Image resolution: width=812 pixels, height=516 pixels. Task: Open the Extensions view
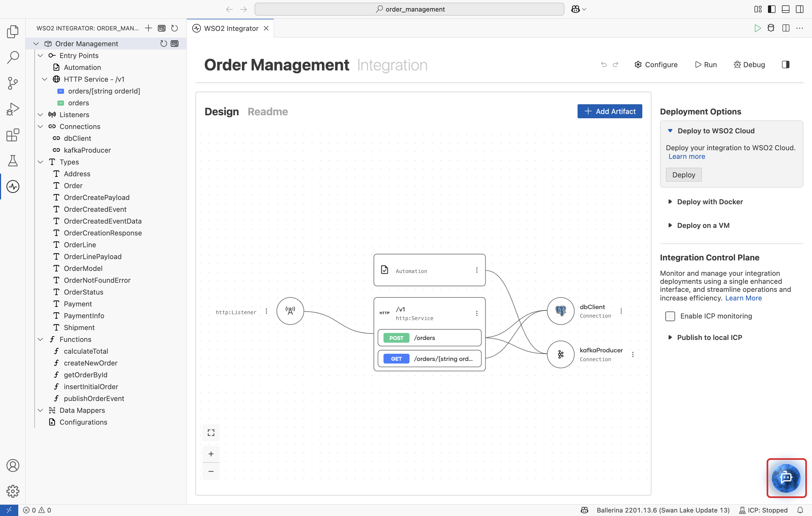tap(13, 135)
